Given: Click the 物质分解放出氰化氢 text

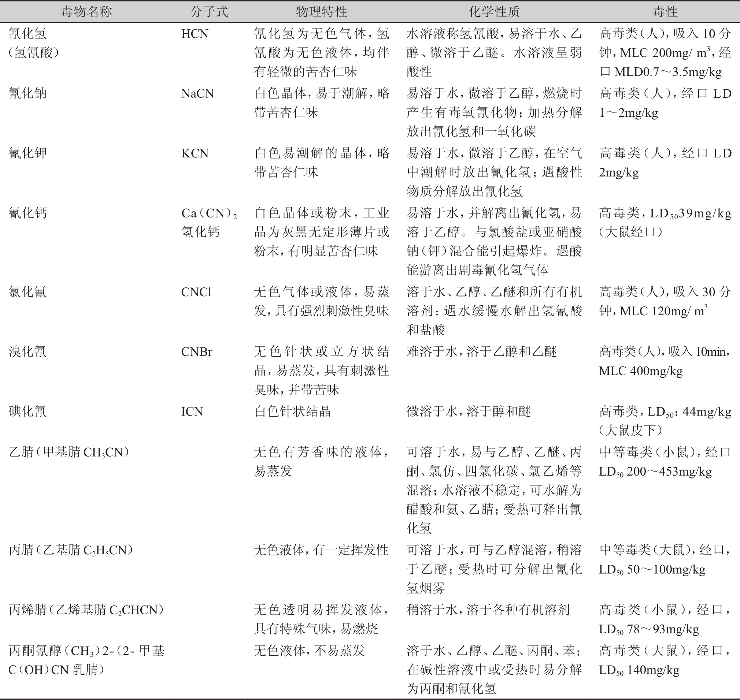Looking at the screenshot, I should [465, 191].
